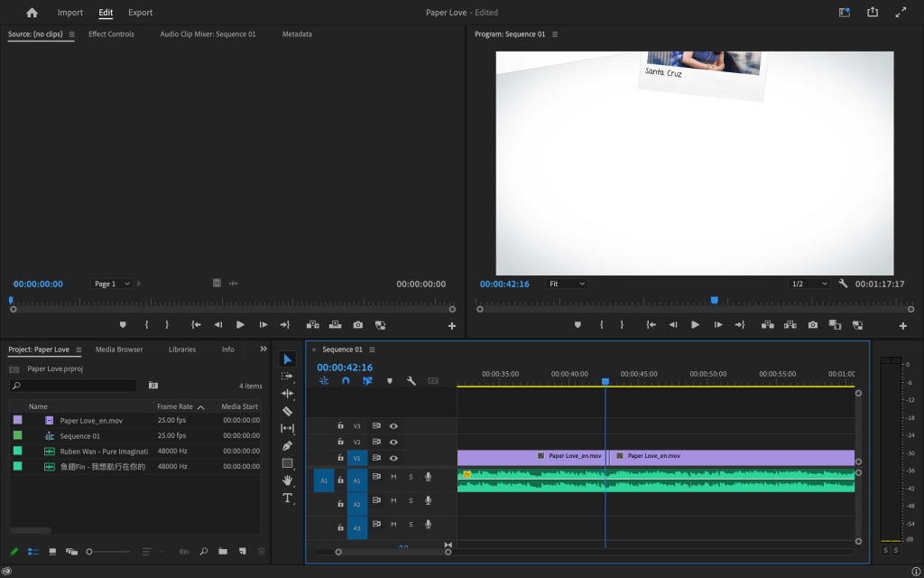
Task: Click the Home icon in top bar
Action: 32,13
